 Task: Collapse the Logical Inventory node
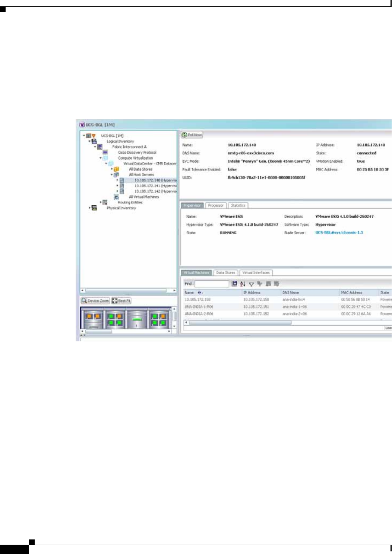[89, 141]
